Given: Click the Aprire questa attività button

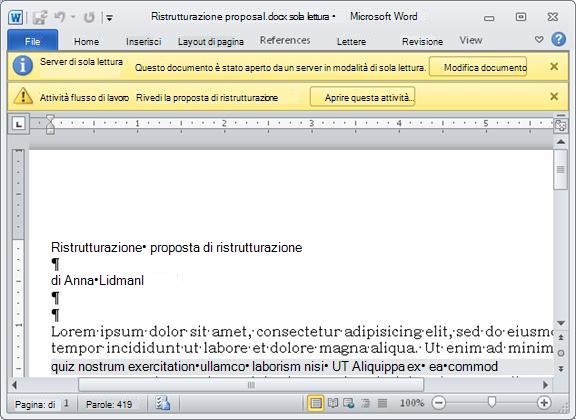Looking at the screenshot, I should click(x=363, y=97).
